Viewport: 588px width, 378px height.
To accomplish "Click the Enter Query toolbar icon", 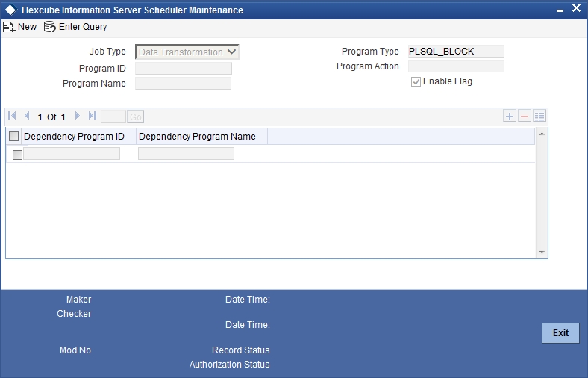I will click(x=49, y=27).
